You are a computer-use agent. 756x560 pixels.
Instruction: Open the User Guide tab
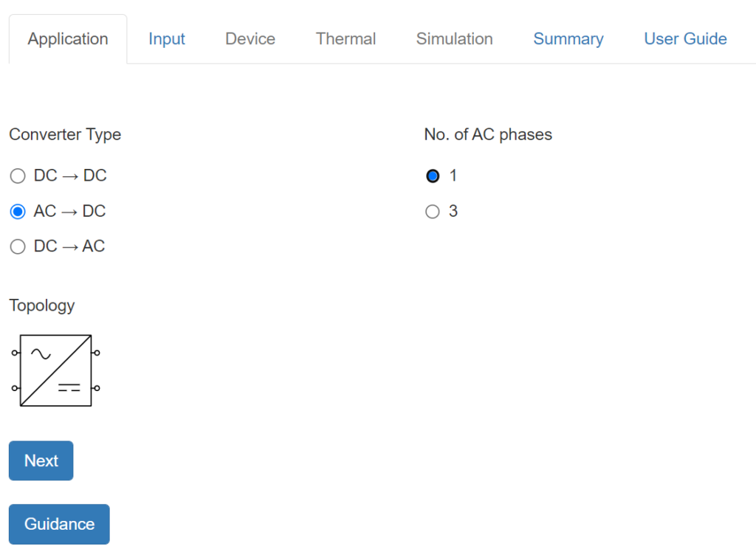point(686,39)
